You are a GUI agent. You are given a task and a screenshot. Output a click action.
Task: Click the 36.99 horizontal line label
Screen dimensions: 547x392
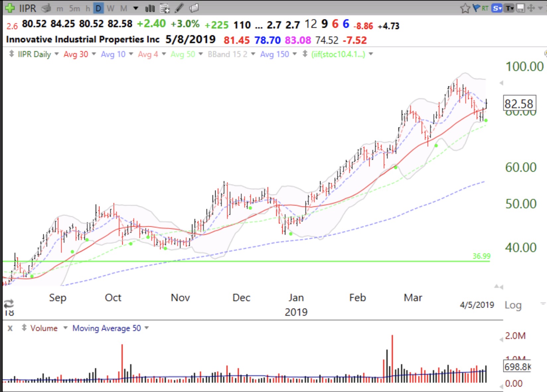coord(481,256)
